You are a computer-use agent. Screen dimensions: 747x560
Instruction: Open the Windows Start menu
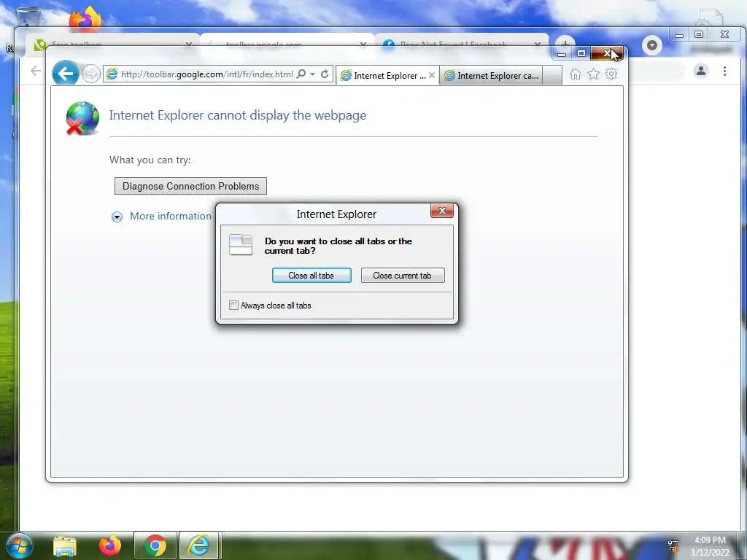point(20,545)
